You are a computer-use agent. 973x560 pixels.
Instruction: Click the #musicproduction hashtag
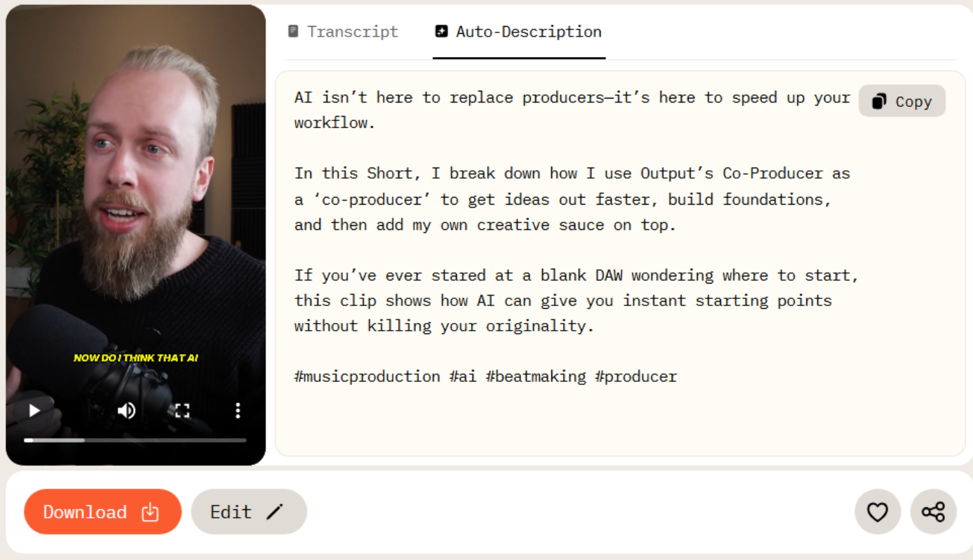point(367,376)
